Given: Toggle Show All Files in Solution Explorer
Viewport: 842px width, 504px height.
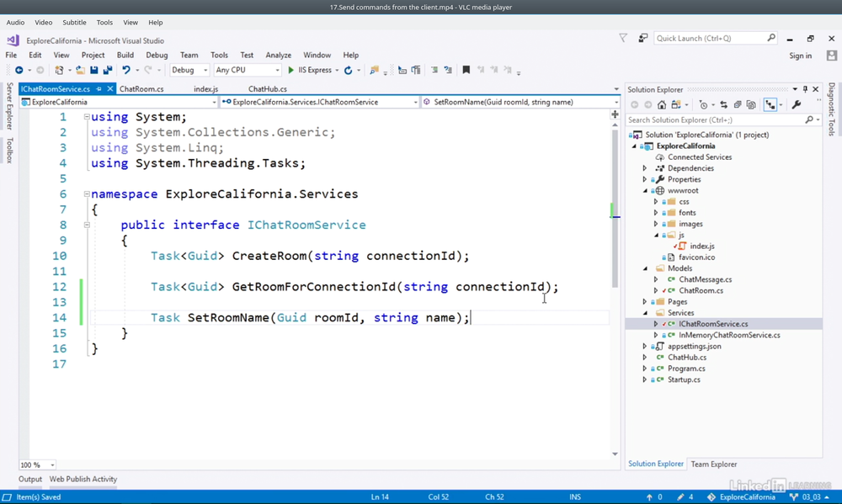Looking at the screenshot, I should click(751, 105).
